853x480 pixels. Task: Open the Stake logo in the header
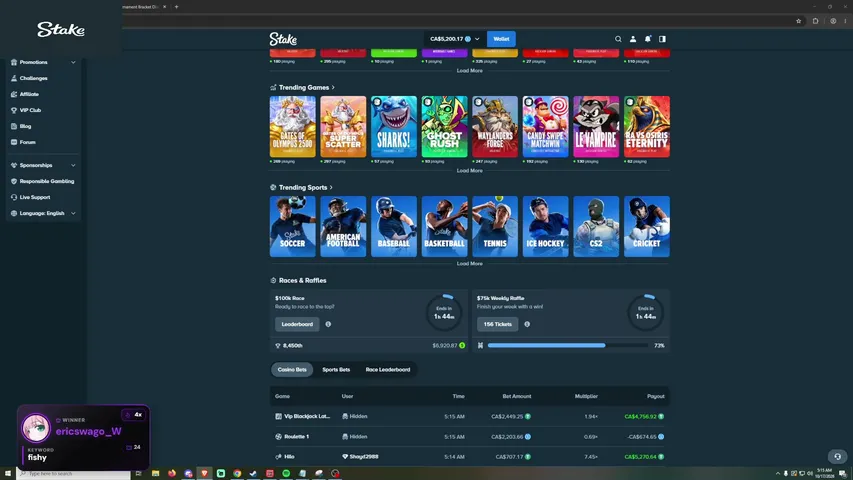(283, 39)
